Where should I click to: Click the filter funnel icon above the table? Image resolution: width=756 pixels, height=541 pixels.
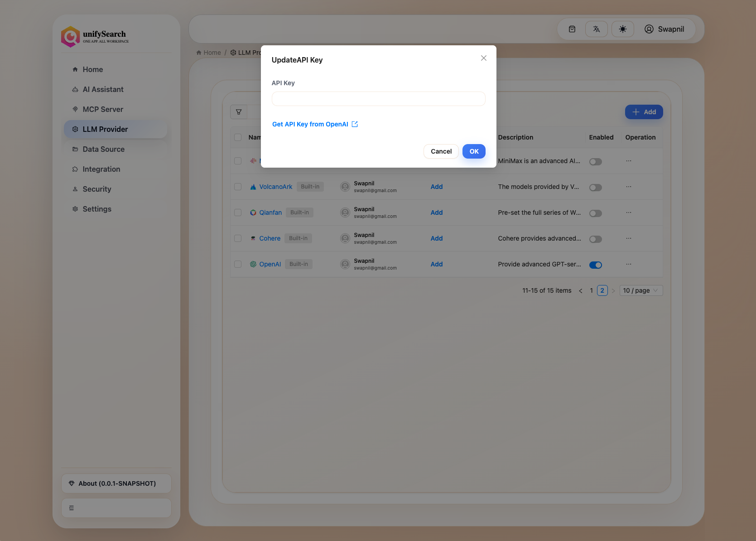pyautogui.click(x=239, y=111)
